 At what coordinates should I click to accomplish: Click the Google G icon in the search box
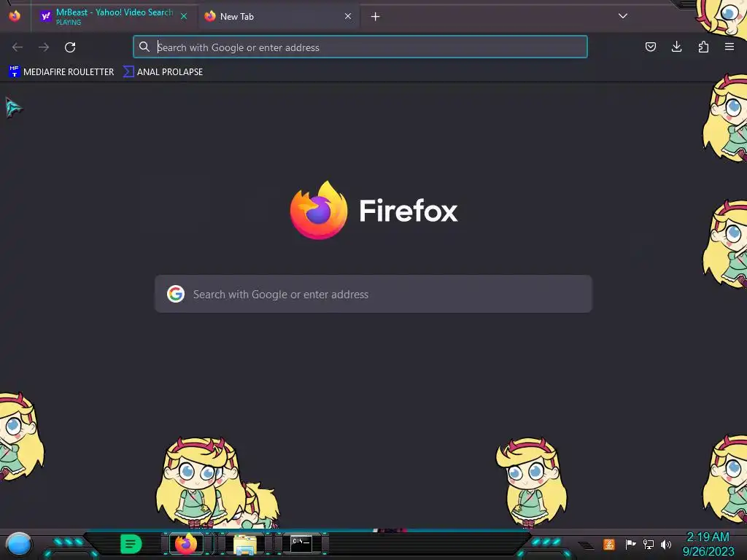tap(176, 294)
